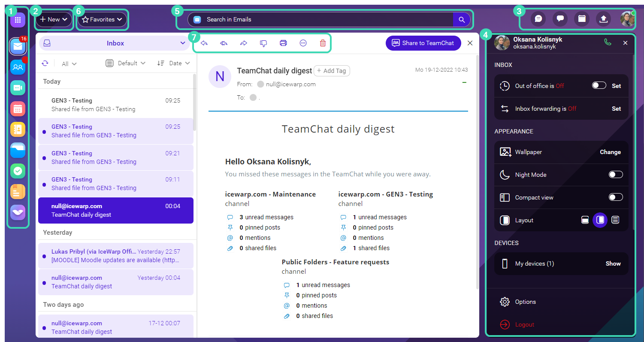Click the email body scrollbar
Image resolution: width=644 pixels, height=342 pixels.
(477, 172)
